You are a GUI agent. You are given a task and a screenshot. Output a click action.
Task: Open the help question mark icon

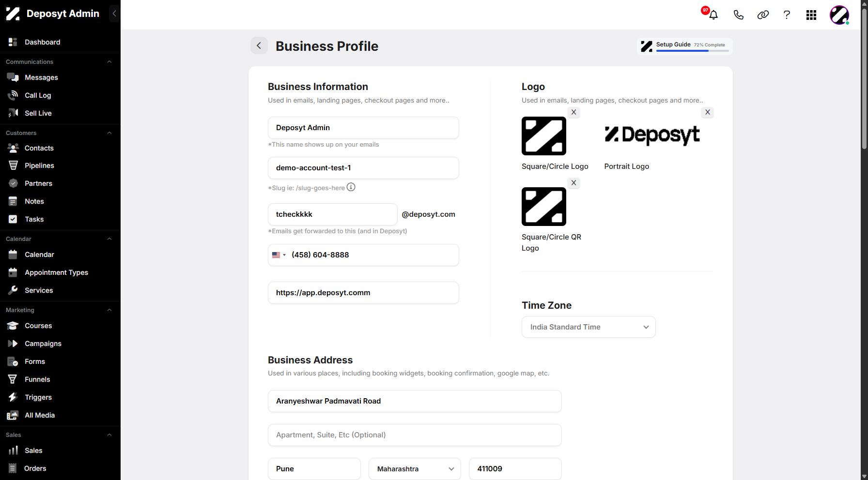point(787,15)
